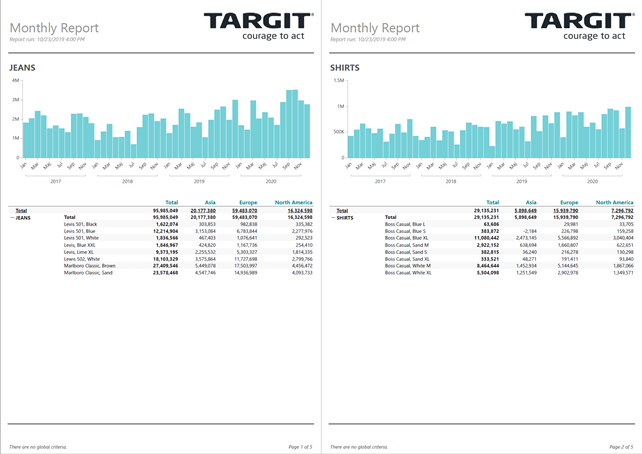Collapse the SHIRTS row group

[x=333, y=218]
